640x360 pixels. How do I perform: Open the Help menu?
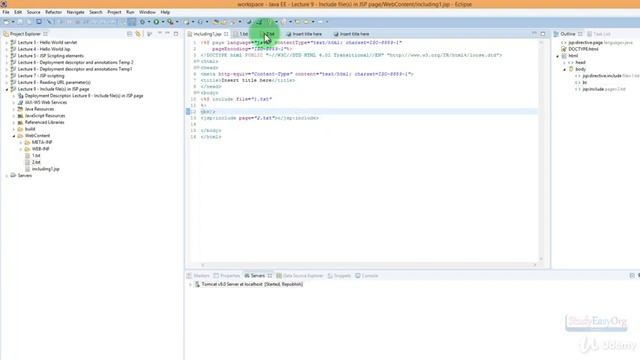[165, 12]
